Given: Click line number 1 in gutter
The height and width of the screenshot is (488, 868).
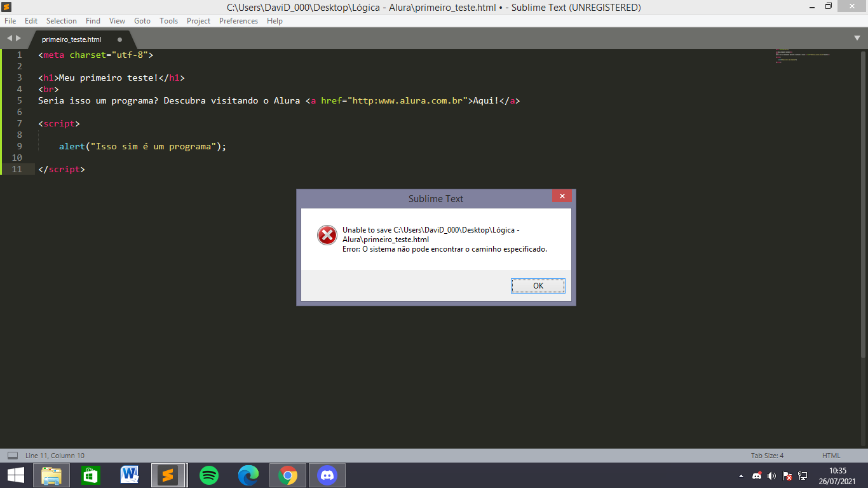Looking at the screenshot, I should pyautogui.click(x=19, y=55).
